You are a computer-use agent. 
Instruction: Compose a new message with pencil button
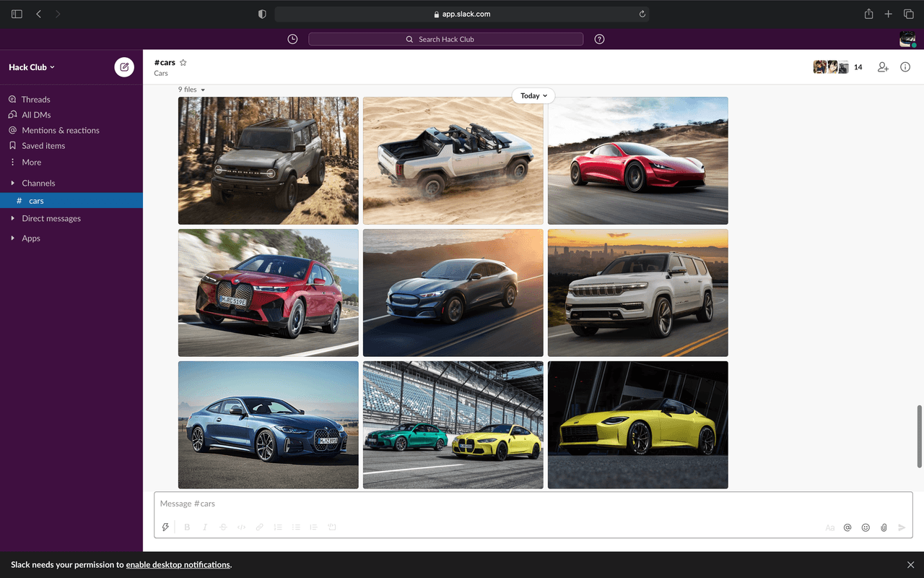coord(124,67)
